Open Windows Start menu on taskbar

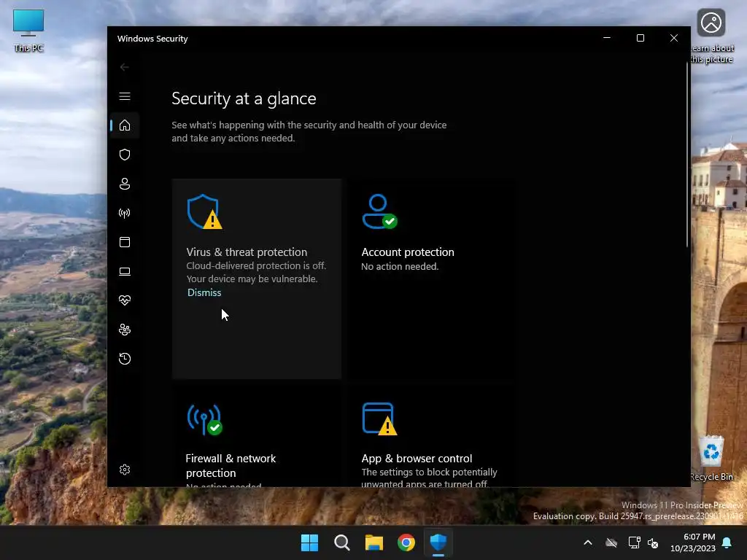click(x=309, y=542)
